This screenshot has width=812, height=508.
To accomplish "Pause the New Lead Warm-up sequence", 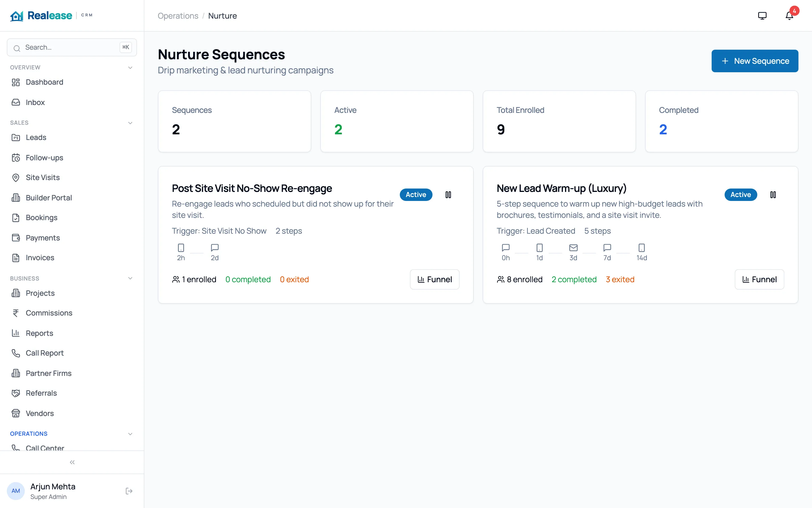I will pos(773,194).
